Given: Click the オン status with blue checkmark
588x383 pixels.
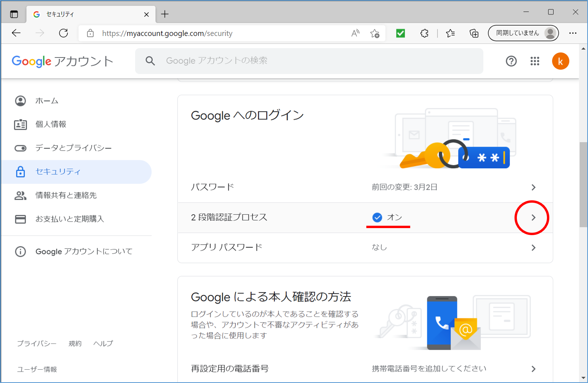Looking at the screenshot, I should 387,218.
